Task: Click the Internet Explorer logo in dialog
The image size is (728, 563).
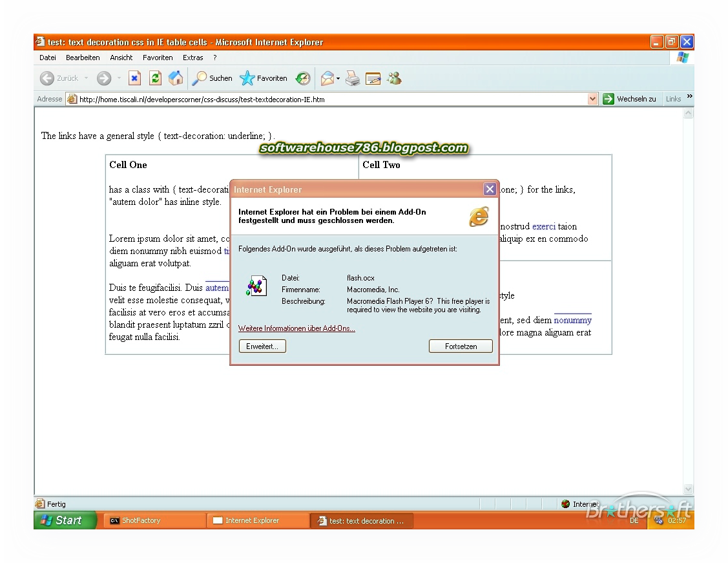Action: click(479, 217)
